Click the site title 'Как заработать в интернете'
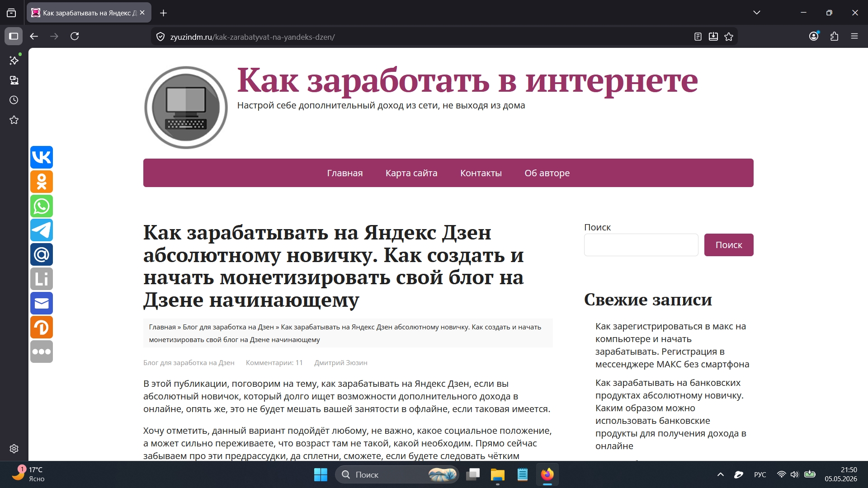The image size is (868, 488). click(x=467, y=80)
